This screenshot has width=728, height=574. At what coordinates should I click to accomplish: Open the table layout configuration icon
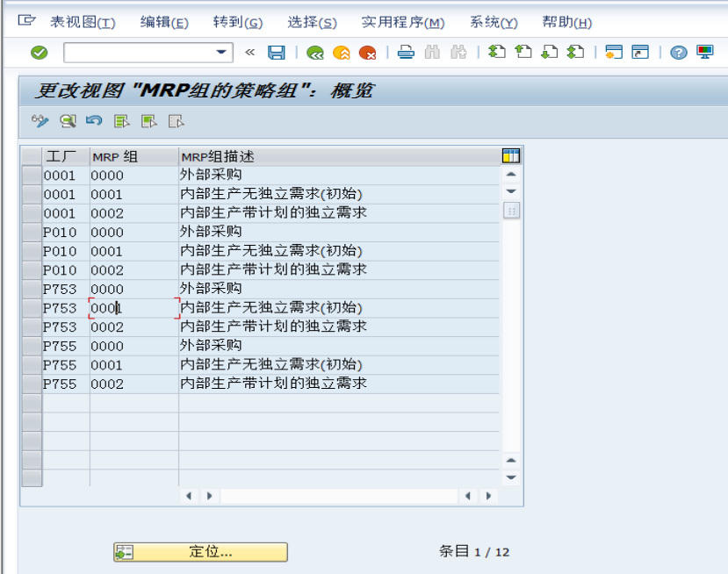click(512, 154)
